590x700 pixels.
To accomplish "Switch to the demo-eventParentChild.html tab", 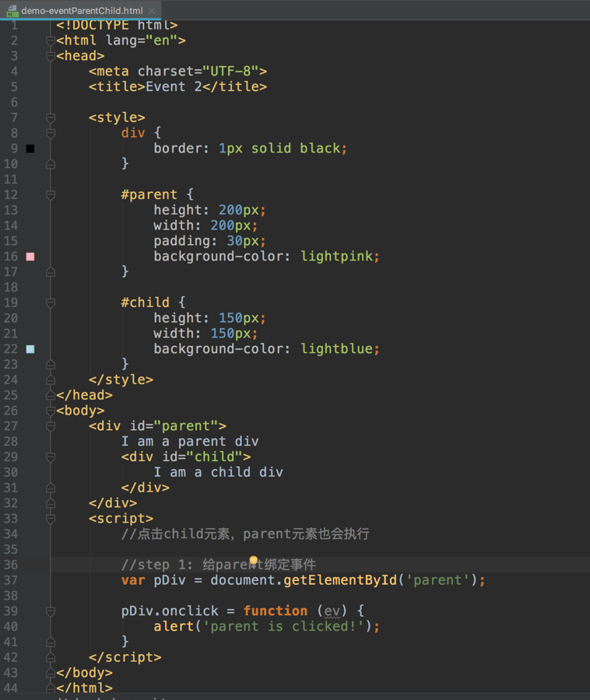I will (81, 10).
